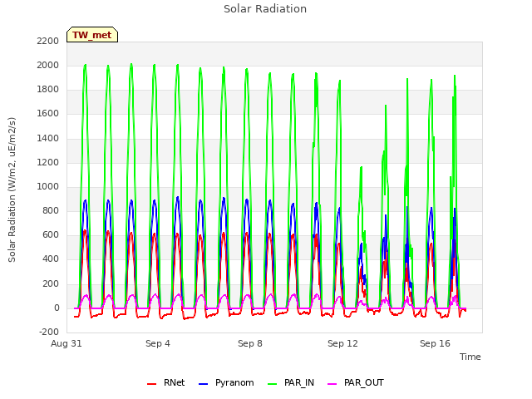Click the red RNet legend swatch

151,384
